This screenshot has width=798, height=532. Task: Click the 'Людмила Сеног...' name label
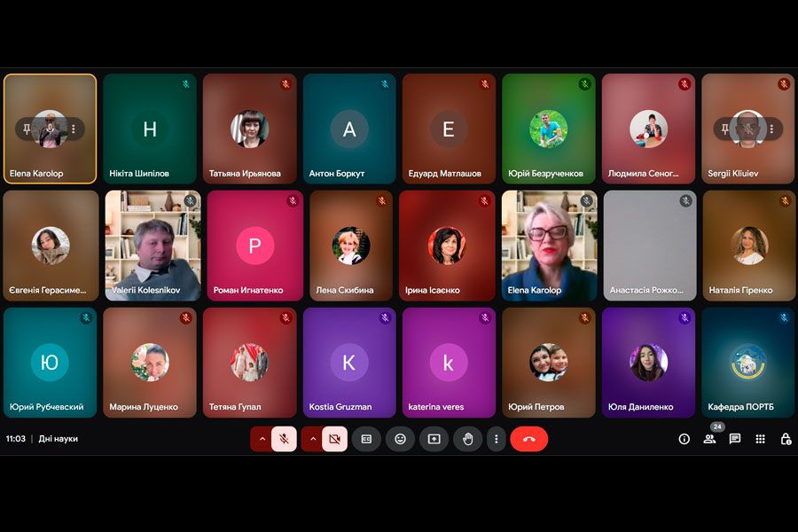point(644,174)
